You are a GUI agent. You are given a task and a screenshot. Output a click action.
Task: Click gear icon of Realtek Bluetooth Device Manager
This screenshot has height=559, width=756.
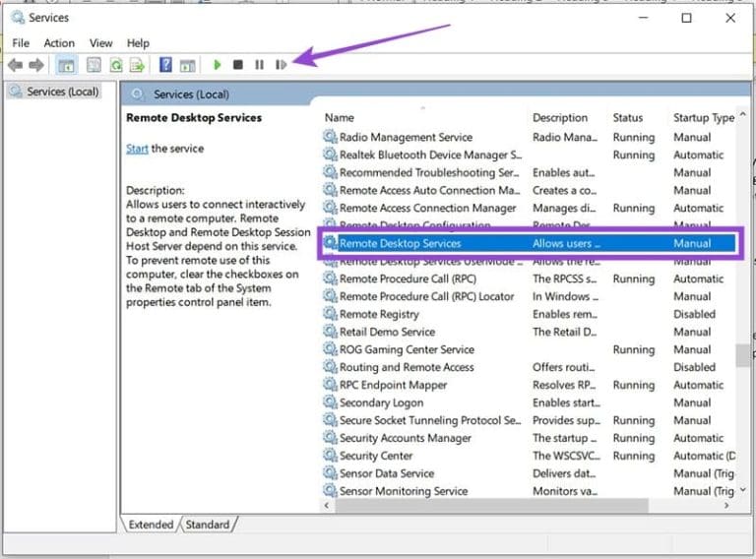point(330,155)
